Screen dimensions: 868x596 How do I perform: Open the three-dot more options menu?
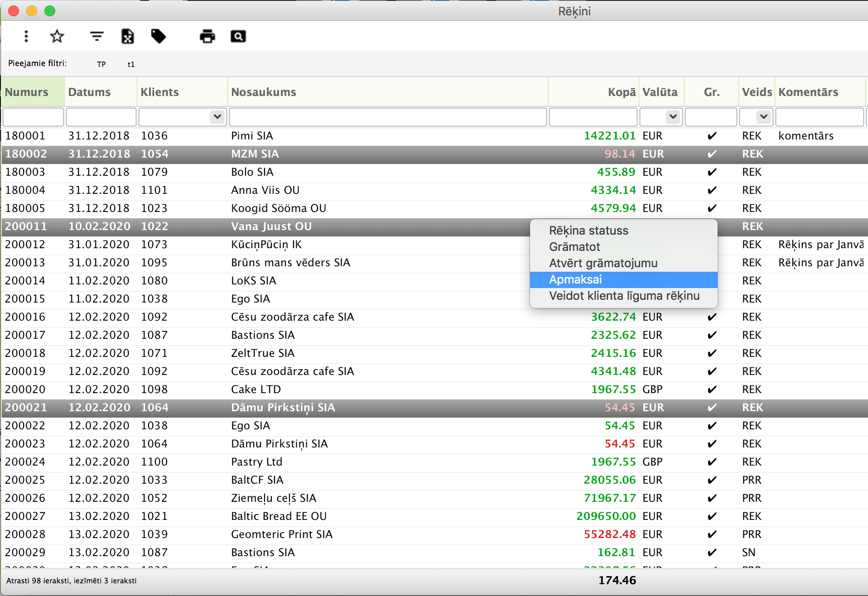[26, 36]
